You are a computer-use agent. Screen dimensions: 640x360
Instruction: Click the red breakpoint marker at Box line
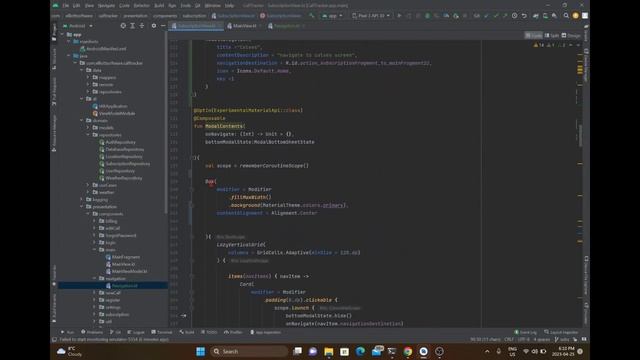(x=211, y=183)
